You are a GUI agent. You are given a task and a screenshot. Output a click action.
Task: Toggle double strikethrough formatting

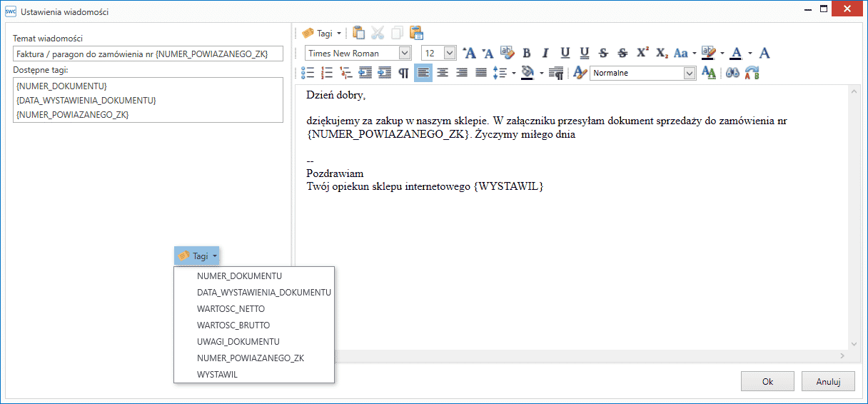click(x=623, y=53)
